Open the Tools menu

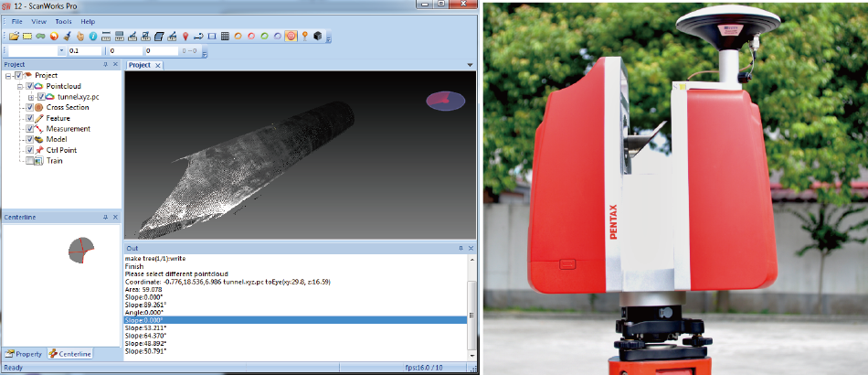pos(63,22)
